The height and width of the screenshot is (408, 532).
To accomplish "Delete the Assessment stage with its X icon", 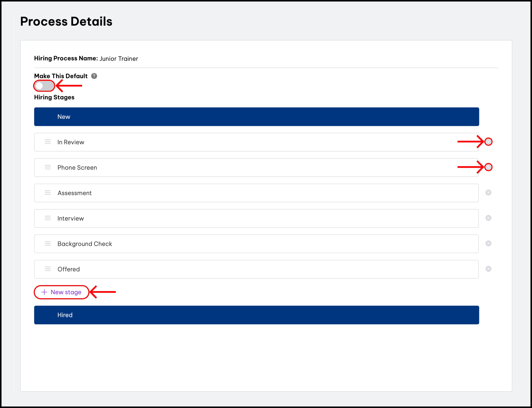I will 488,193.
